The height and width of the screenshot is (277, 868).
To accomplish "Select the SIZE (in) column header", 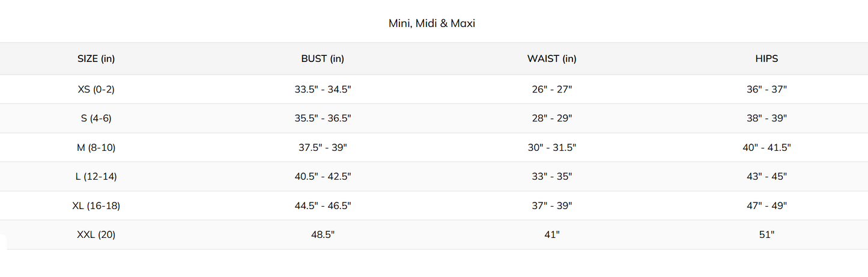I will click(x=96, y=59).
